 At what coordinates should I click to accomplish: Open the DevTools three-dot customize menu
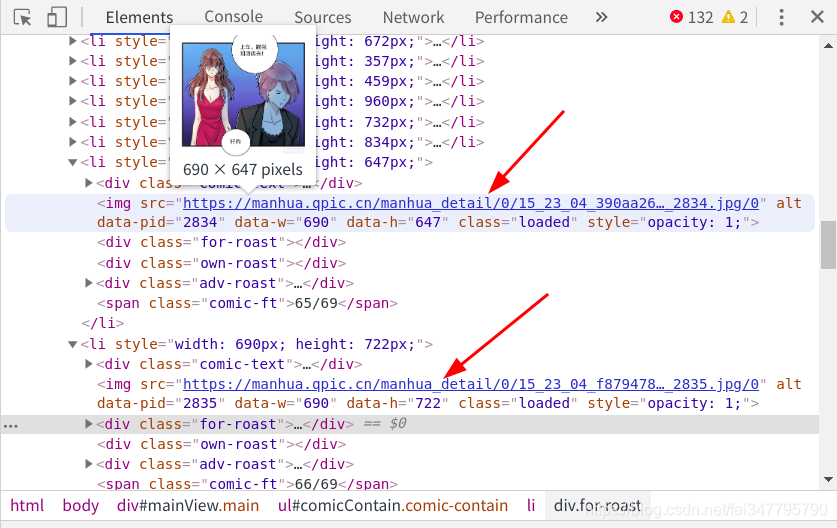pos(781,17)
